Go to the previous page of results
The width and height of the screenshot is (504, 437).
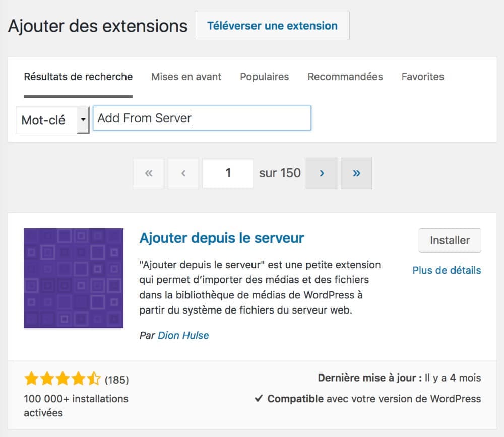183,173
